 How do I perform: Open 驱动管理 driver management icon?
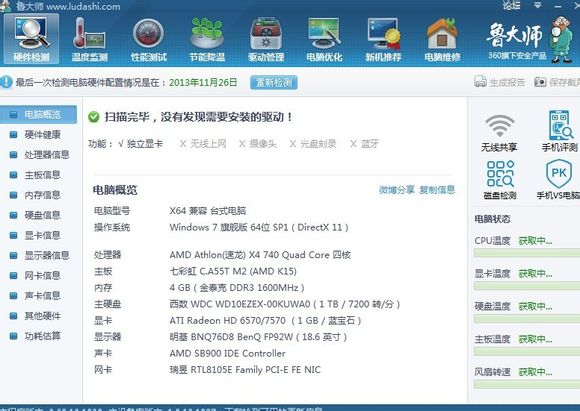coord(266,40)
